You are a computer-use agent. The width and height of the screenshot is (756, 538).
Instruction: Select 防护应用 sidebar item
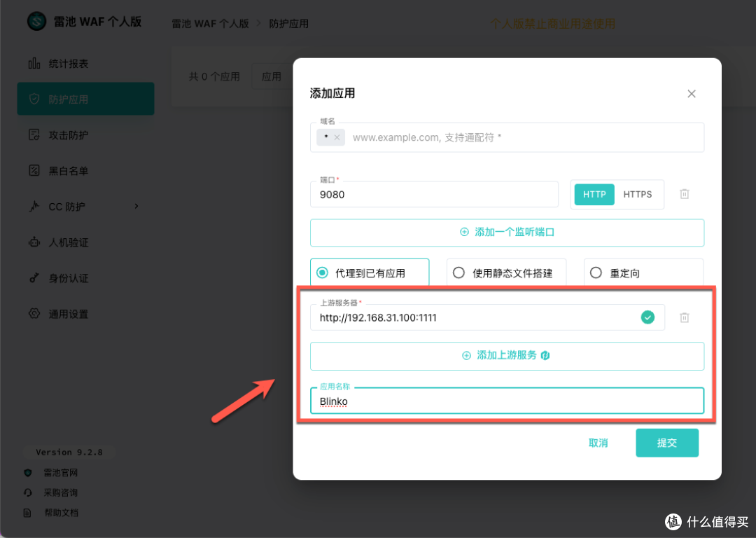(85, 99)
